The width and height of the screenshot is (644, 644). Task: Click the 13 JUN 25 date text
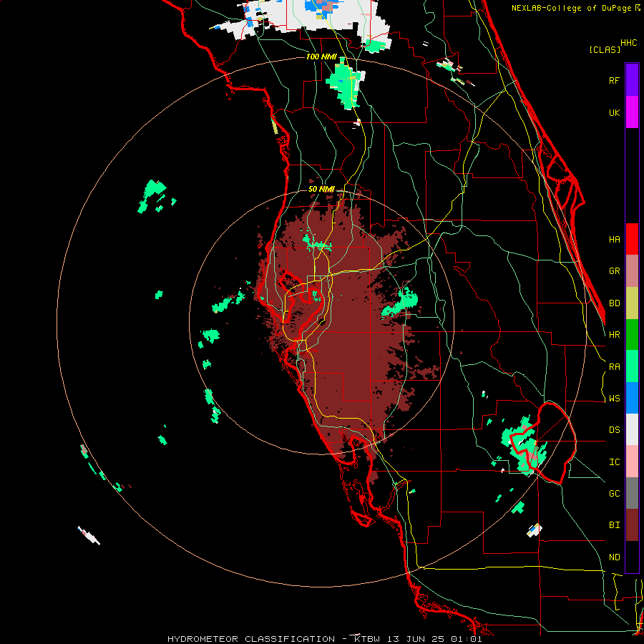click(416, 639)
